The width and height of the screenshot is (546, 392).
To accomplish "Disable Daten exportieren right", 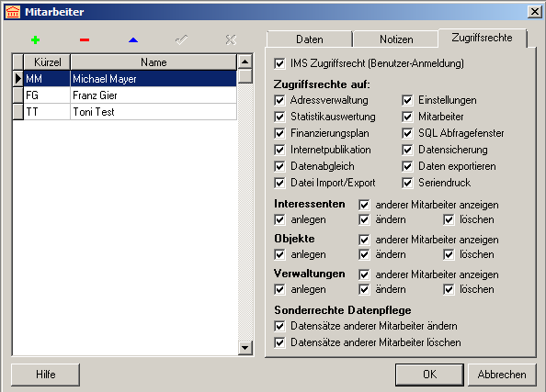I will pos(407,166).
